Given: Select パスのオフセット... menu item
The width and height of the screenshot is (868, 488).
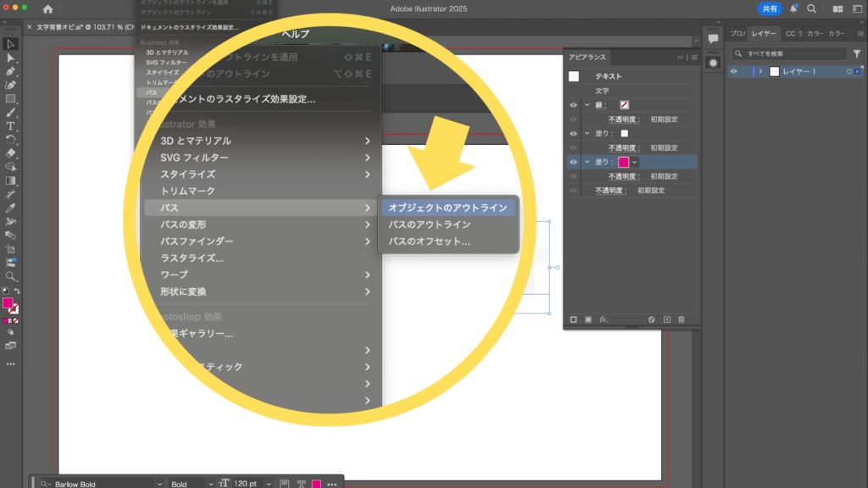Looking at the screenshot, I should [429, 241].
